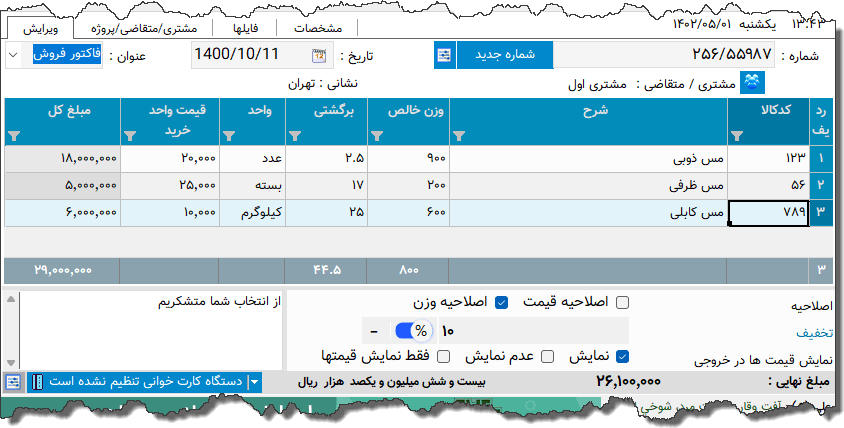Filter the مبلغ کل column
The width and height of the screenshot is (844, 428).
(15, 136)
